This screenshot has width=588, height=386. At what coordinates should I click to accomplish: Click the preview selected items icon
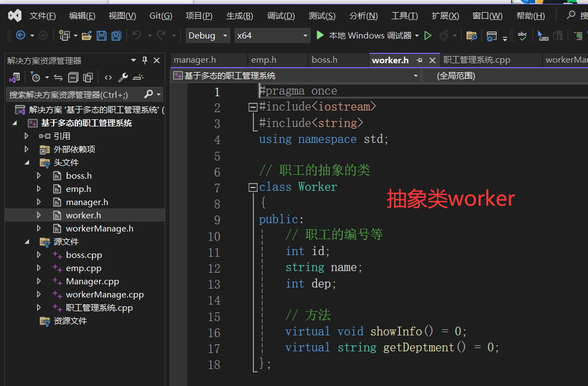tap(138, 78)
